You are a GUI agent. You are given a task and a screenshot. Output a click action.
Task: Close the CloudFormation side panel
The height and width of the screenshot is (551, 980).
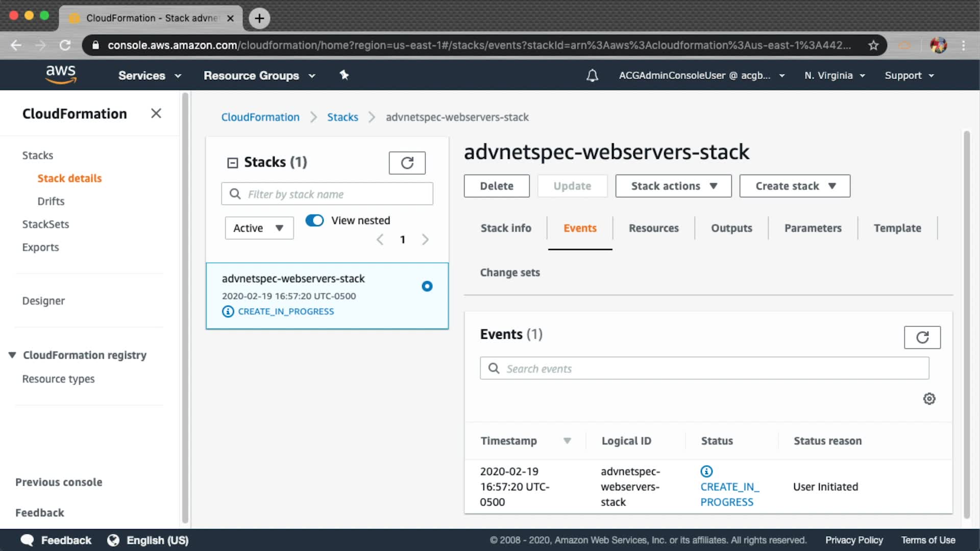point(156,113)
